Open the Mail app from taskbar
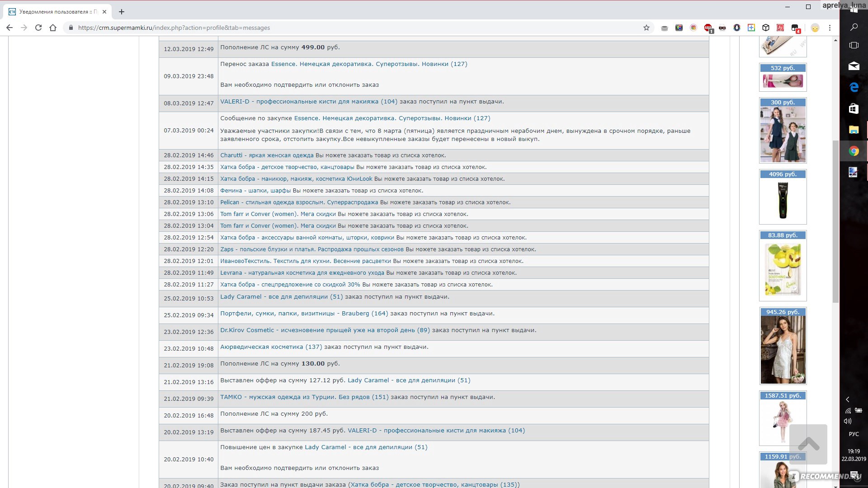 click(x=854, y=66)
